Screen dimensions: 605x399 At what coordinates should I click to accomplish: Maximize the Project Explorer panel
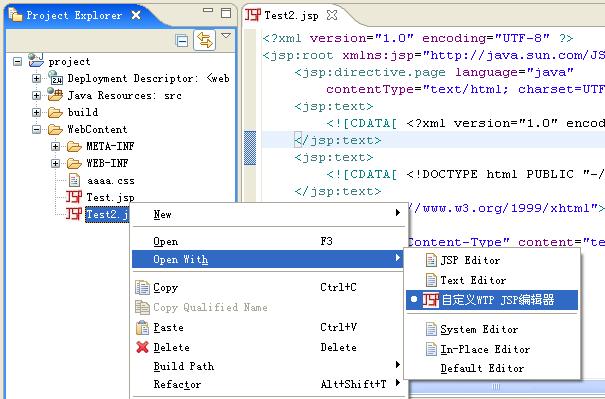click(x=226, y=13)
